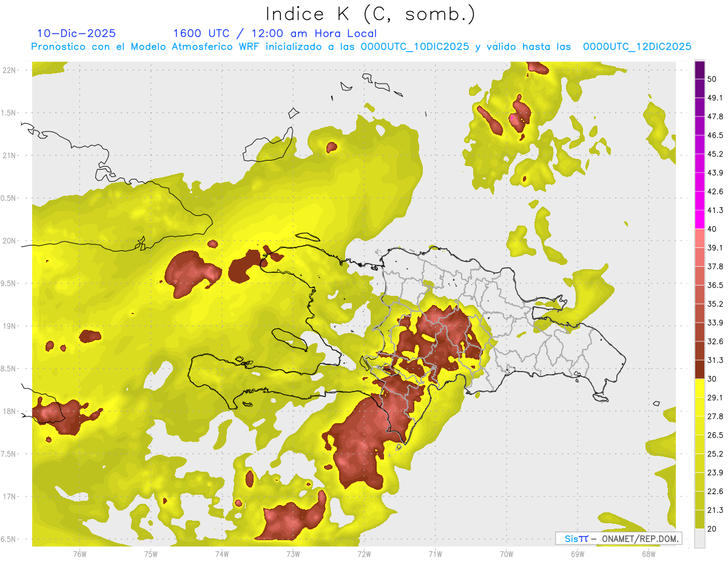Image resolution: width=728 pixels, height=562 pixels.
Task: Click the "20" colorbar value
Action: pos(713,529)
